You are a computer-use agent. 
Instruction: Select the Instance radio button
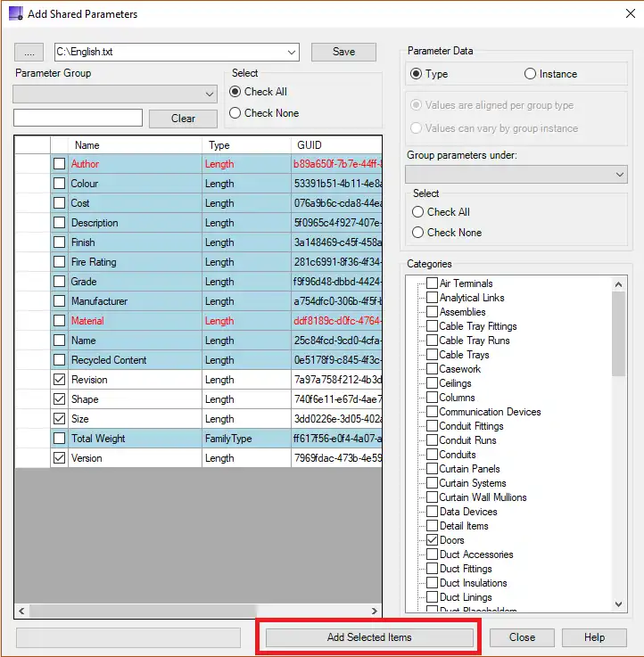[531, 74]
